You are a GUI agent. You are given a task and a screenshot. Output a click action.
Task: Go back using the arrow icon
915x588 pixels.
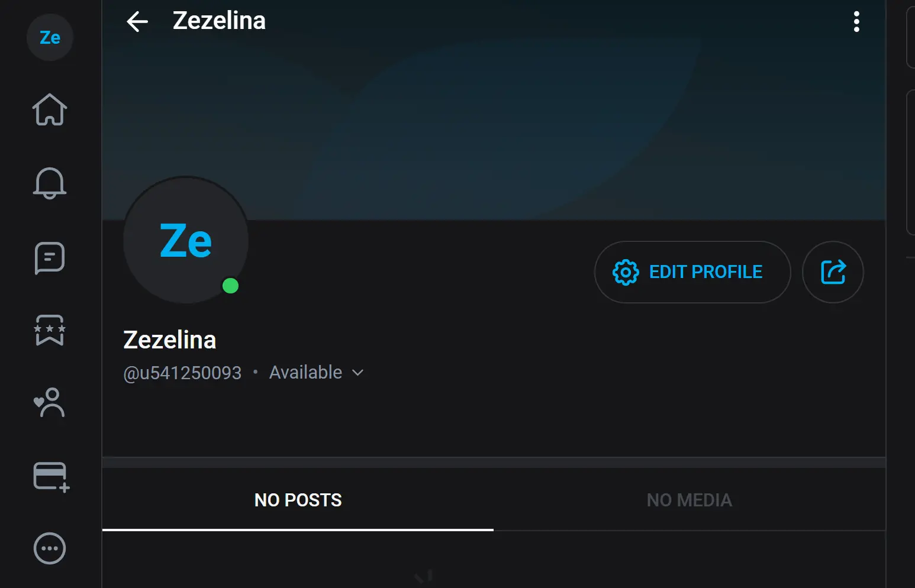pyautogui.click(x=137, y=22)
